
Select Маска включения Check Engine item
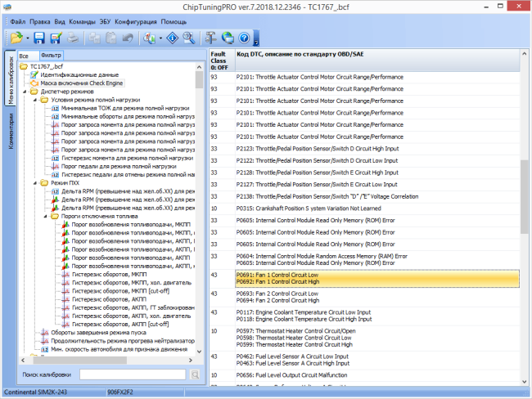81,83
